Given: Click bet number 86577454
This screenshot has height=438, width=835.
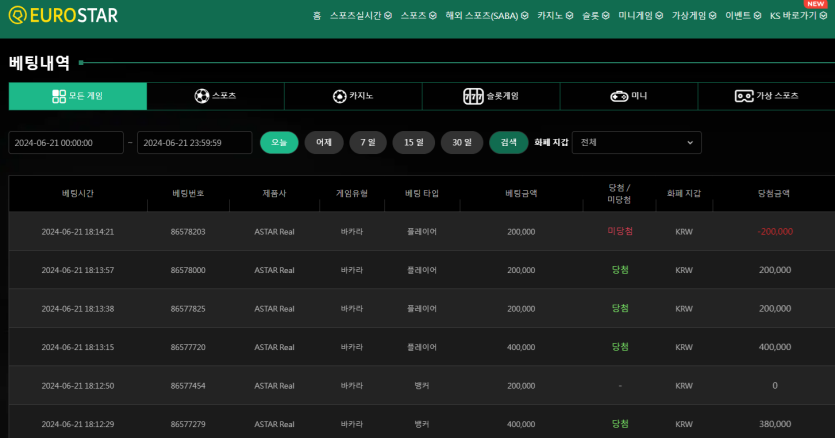Looking at the screenshot, I should 188,386.
